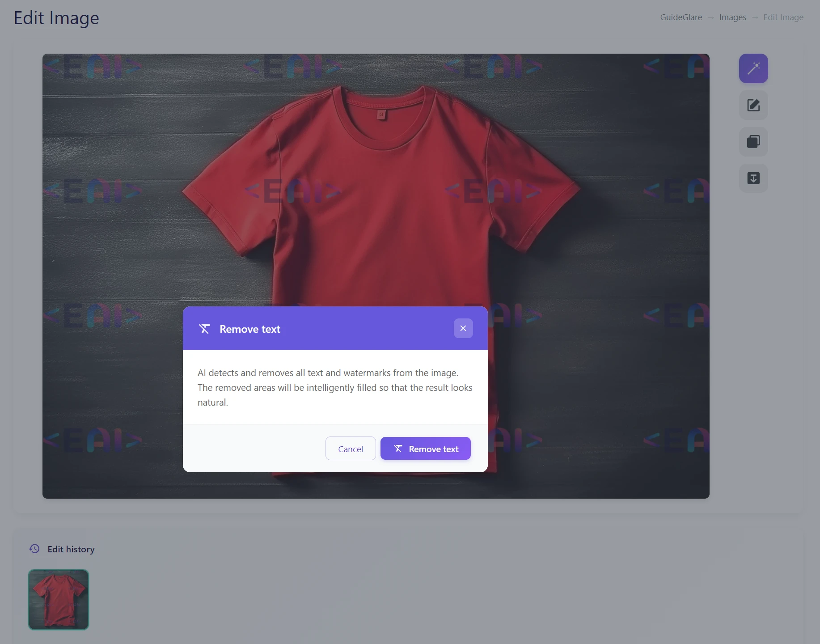Screen dimensions: 820x644
Task: Click the Edit Image page title
Action: coord(56,18)
